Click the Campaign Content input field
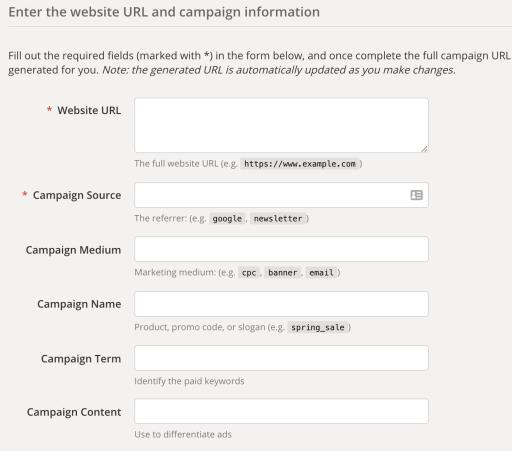Image resolution: width=512 pixels, height=451 pixels. click(x=281, y=411)
